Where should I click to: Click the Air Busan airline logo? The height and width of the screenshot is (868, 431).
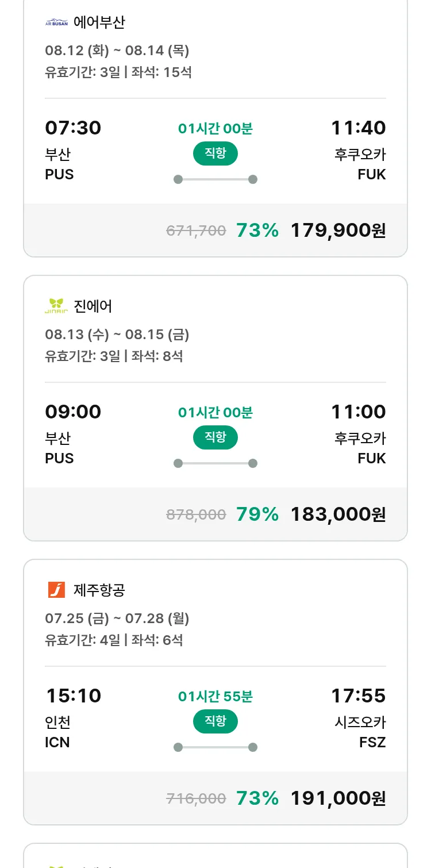[x=56, y=23]
